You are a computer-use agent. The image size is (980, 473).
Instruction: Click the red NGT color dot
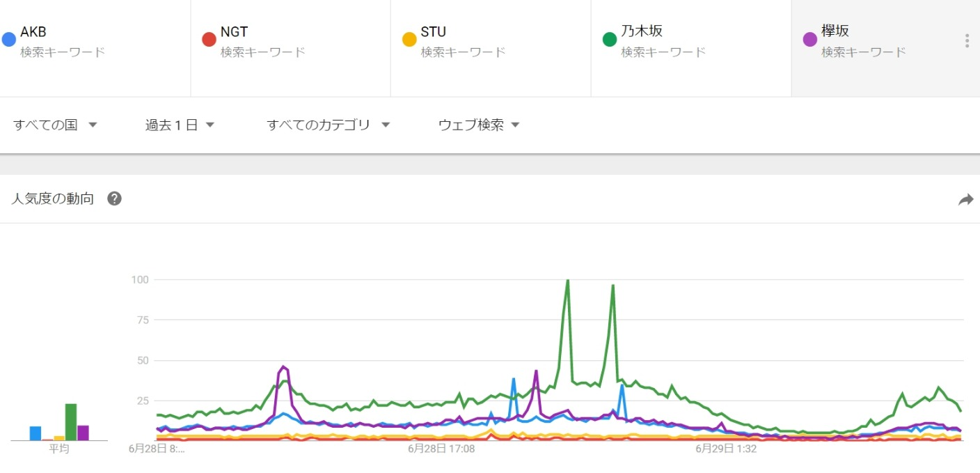[209, 39]
